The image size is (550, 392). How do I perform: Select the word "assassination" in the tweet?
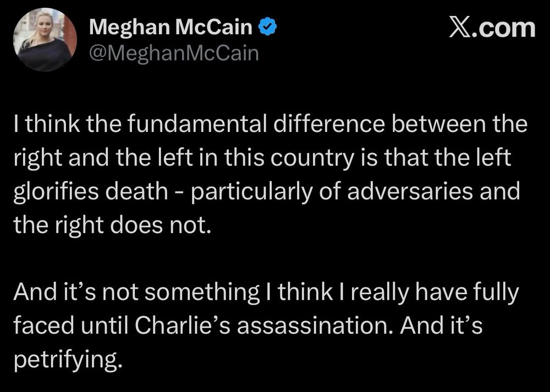pyautogui.click(x=315, y=325)
